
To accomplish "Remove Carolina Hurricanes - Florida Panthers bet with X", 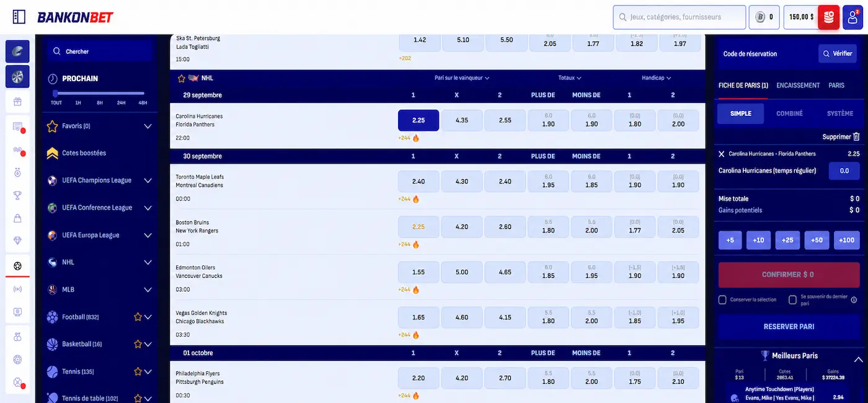I will [x=722, y=154].
